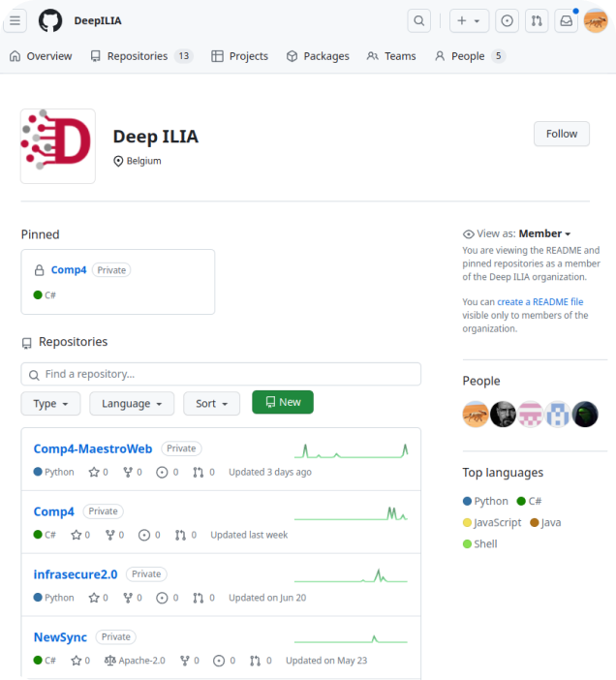Viewport: 616px width, 680px height.
Task: Open dark hooded avatar in People
Action: click(x=585, y=415)
